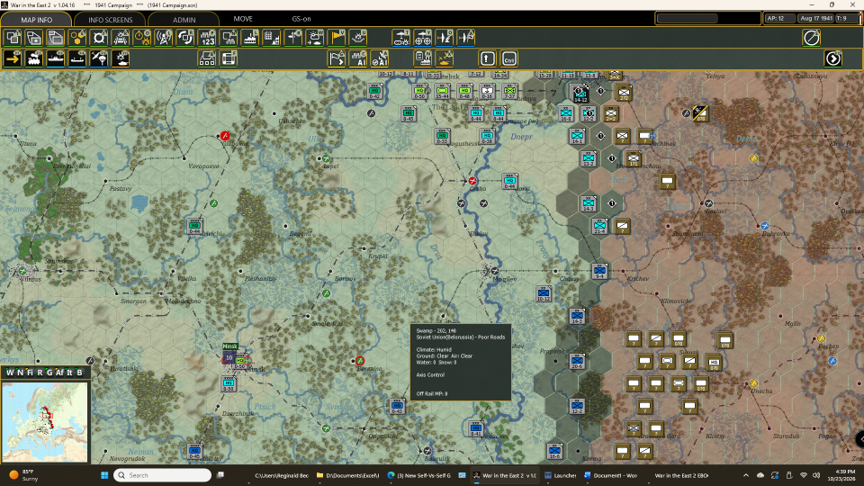The image size is (864, 486).
Task: Open the Document1 Word taskbar item
Action: (611, 475)
